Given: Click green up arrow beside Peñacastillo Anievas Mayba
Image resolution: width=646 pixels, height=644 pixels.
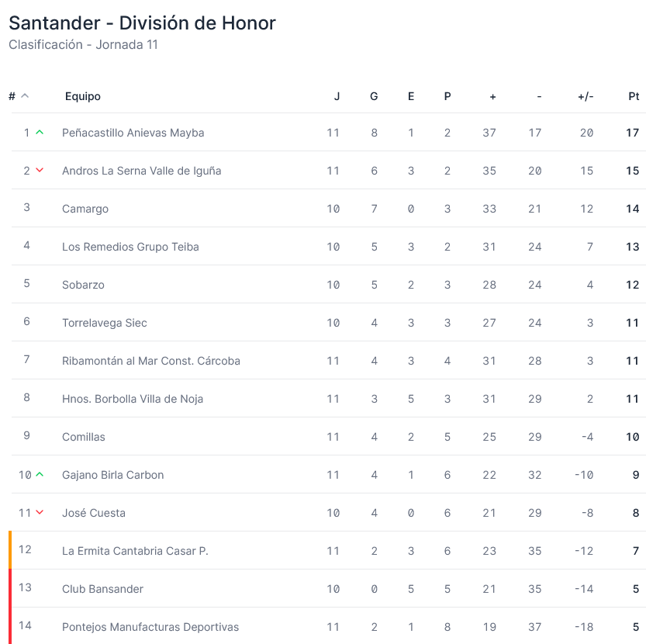Looking at the screenshot, I should (40, 133).
